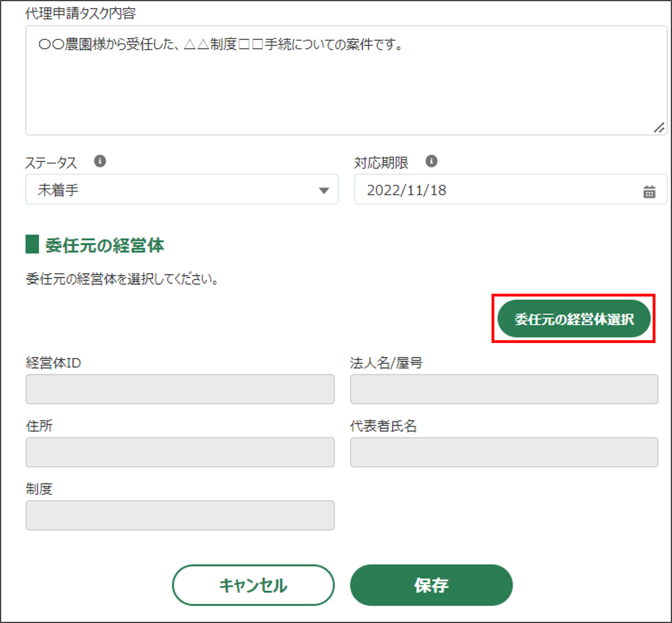Click the 委任元の経営体選択 button

pos(574,319)
